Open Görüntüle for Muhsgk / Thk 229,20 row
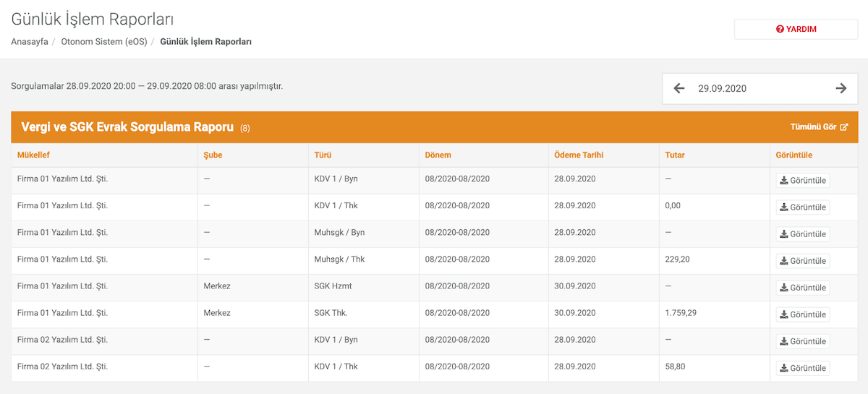868x394 pixels. (803, 261)
